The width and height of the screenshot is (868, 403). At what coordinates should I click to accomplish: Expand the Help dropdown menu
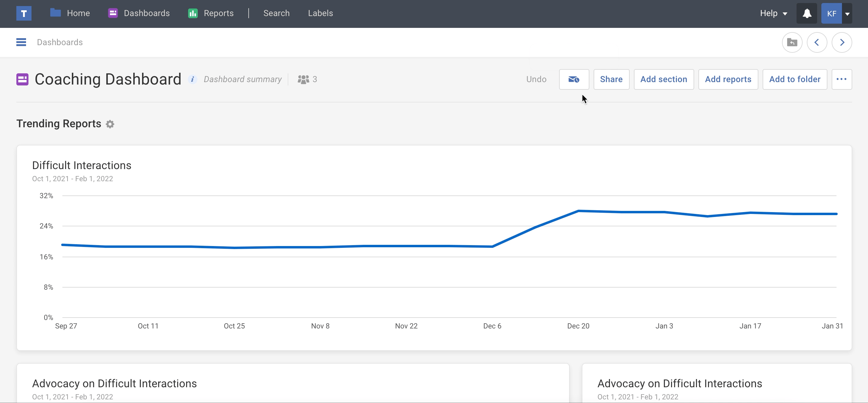[x=773, y=14]
